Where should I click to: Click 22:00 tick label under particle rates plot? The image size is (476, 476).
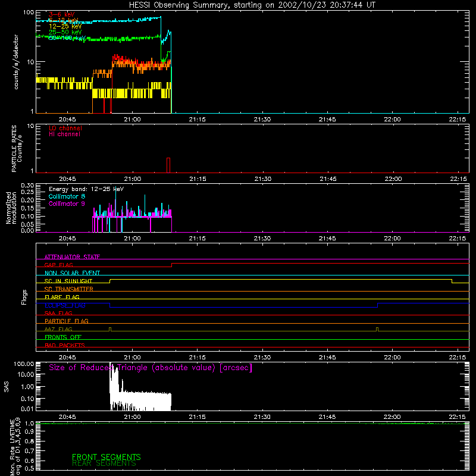pos(393,179)
